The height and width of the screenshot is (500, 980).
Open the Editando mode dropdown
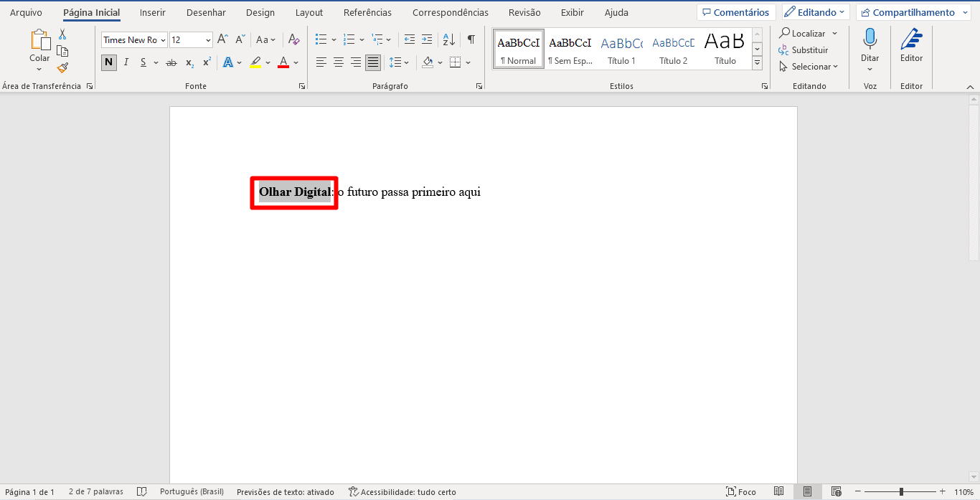(816, 12)
